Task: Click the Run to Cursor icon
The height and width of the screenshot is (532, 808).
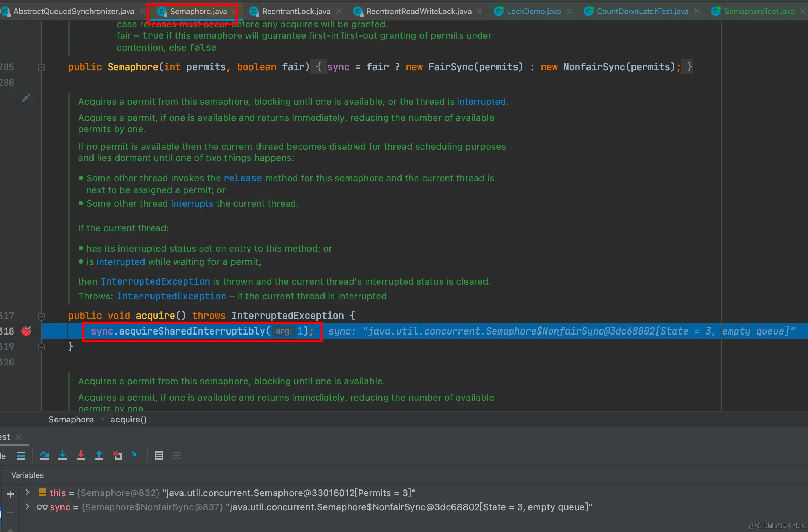Action: point(136,455)
